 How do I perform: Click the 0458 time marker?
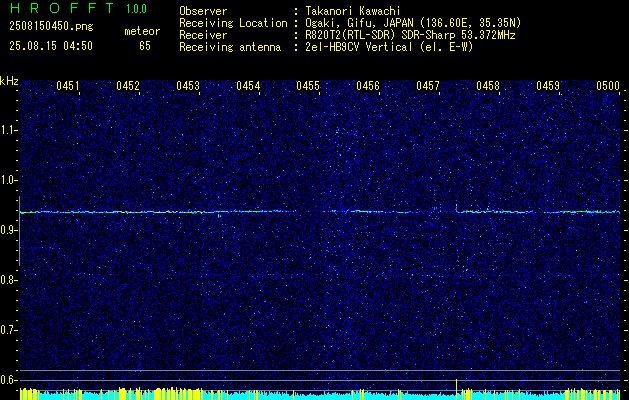pos(488,86)
